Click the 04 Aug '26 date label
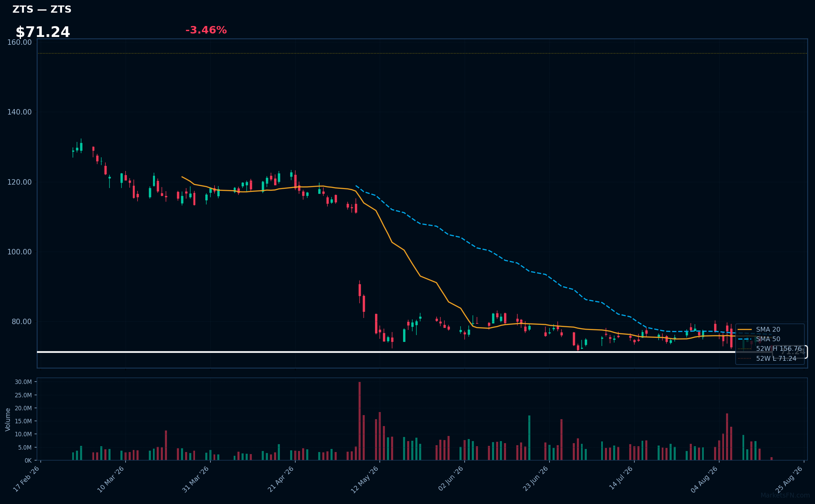Screen dimensions: 815x504 pos(704,479)
